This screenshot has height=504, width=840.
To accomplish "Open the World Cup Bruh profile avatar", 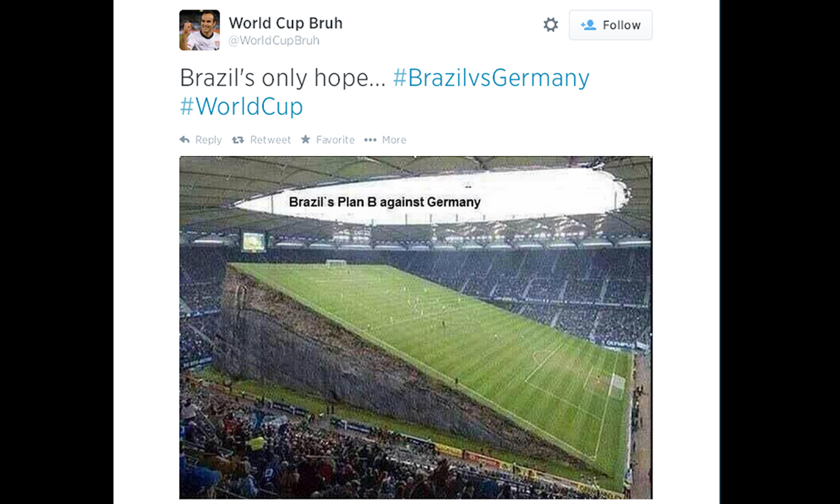I will click(x=199, y=30).
